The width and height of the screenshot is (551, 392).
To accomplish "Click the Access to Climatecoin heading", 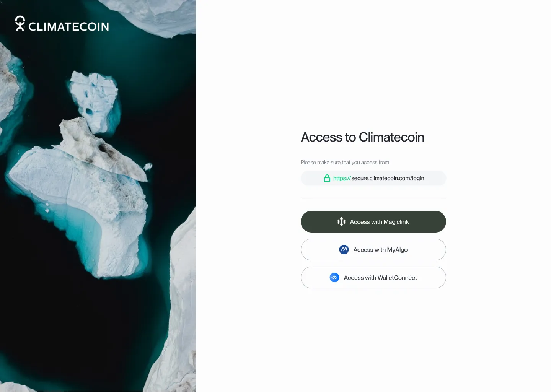I will point(362,137).
